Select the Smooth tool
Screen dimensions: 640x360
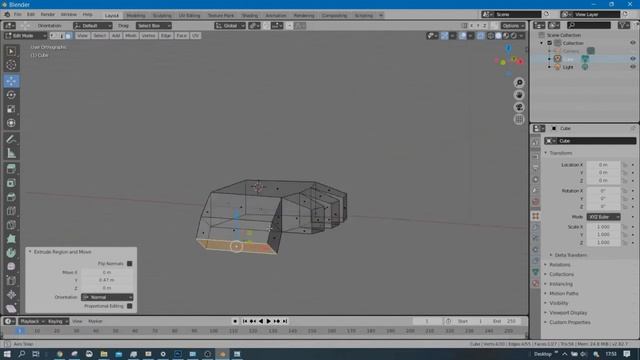11,267
